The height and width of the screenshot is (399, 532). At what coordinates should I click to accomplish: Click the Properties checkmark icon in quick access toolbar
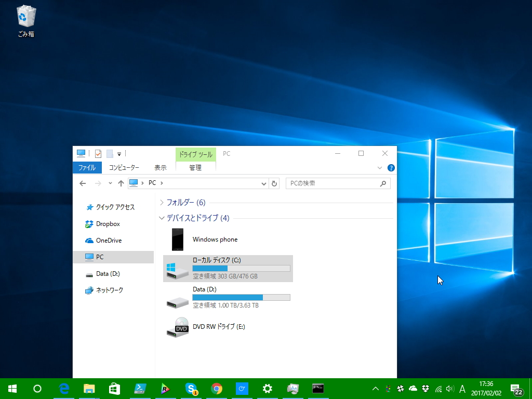point(98,154)
